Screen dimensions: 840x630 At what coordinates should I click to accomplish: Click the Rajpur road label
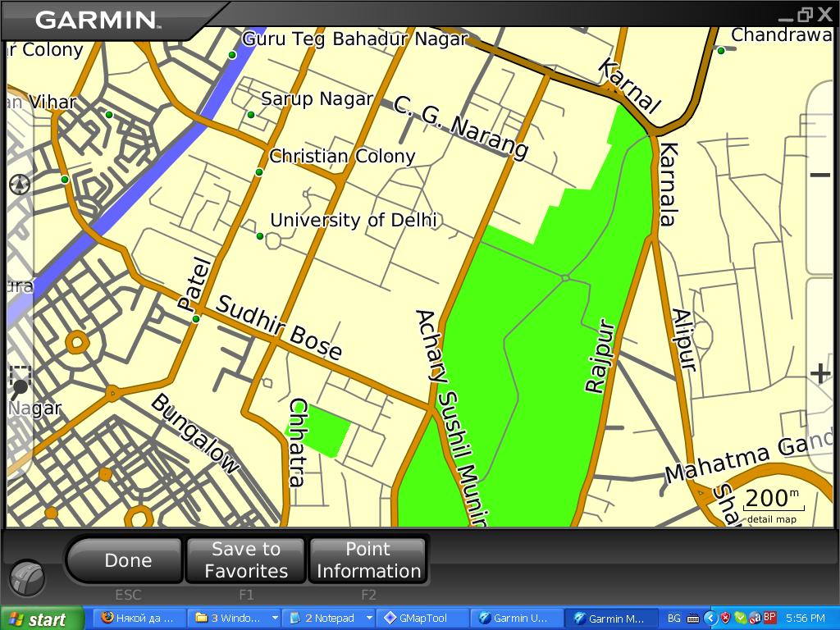(x=600, y=357)
